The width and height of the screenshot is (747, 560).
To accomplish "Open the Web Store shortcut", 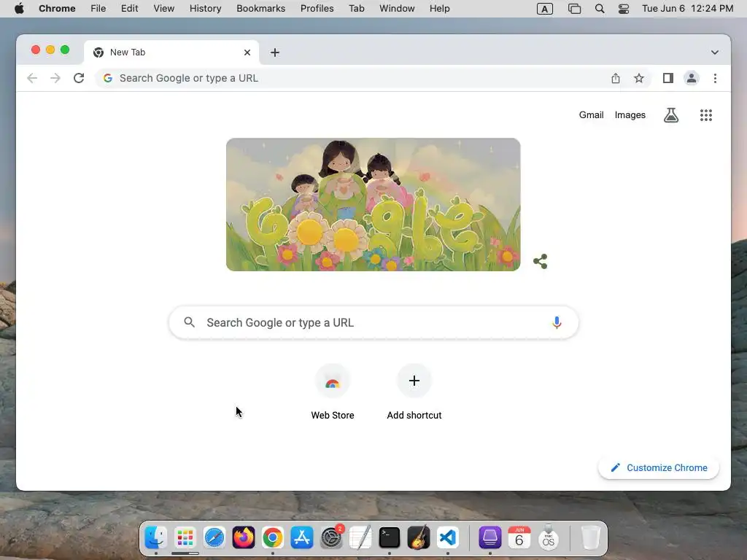I will [333, 392].
